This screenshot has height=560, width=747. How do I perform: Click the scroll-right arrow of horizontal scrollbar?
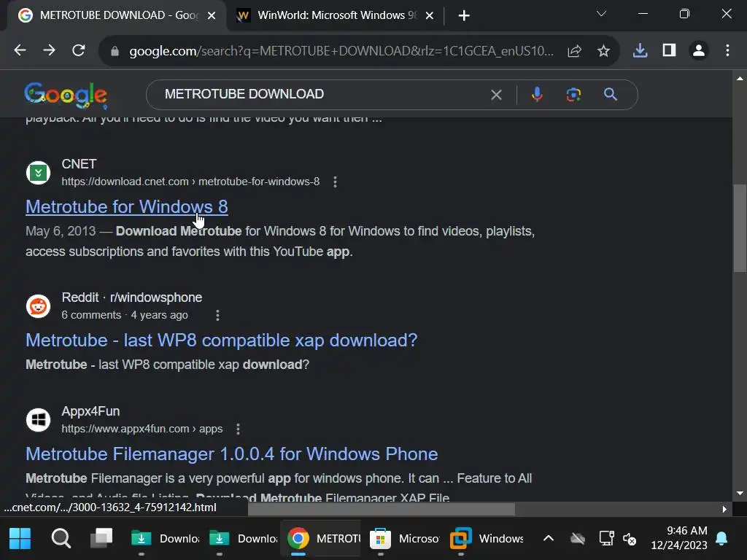724,509
